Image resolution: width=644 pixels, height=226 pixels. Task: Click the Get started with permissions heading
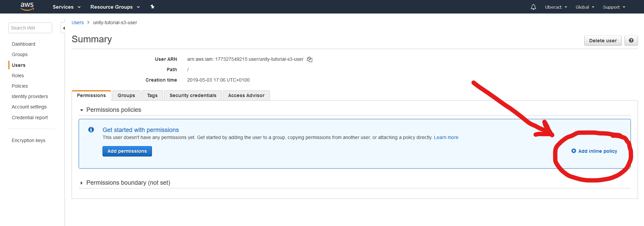pos(140,130)
